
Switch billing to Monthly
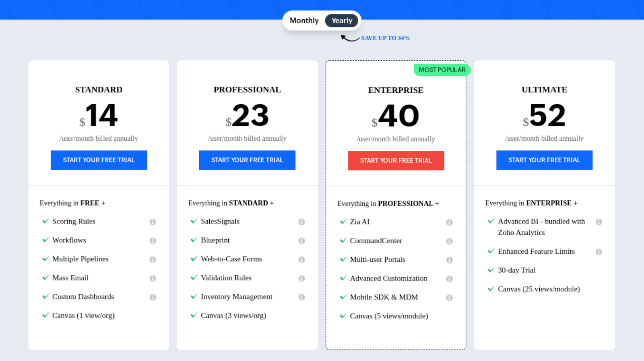pyautogui.click(x=304, y=21)
